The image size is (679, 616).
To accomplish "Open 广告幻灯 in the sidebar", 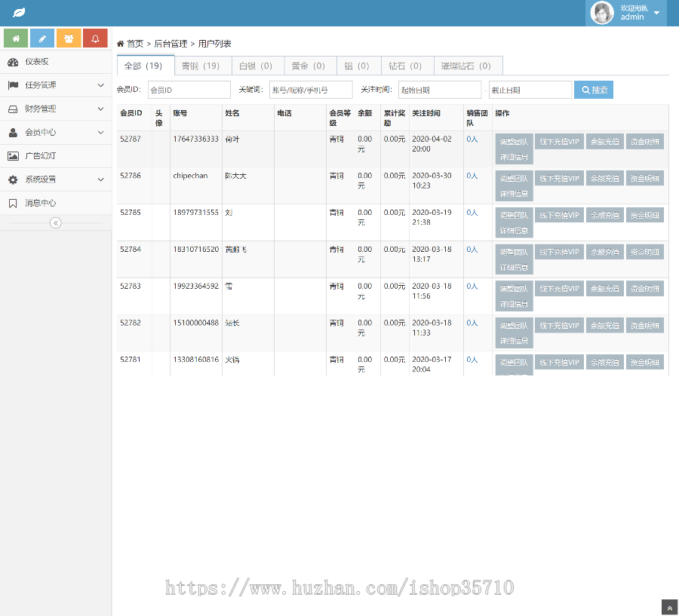I will click(56, 156).
